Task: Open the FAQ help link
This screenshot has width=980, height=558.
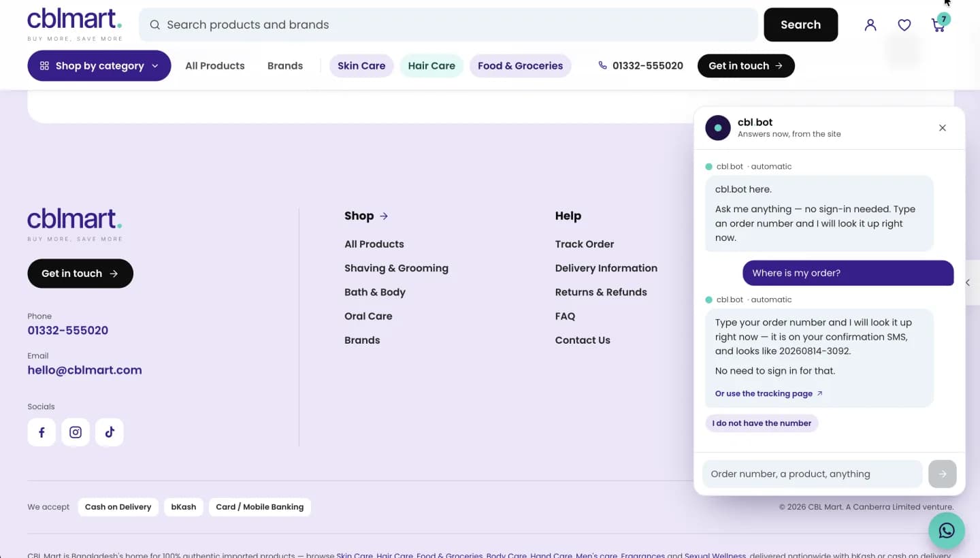Action: tap(565, 316)
